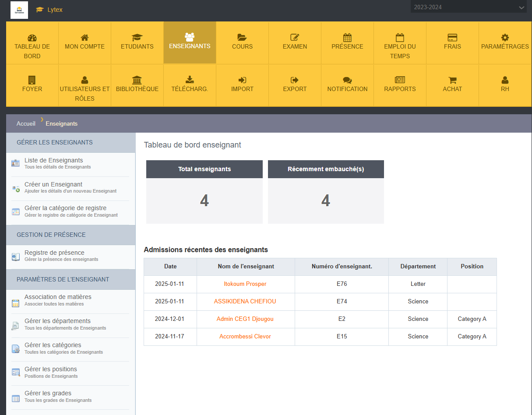532x415 pixels.
Task: Navigate to Accueil in the breadcrumb
Action: 26,124
